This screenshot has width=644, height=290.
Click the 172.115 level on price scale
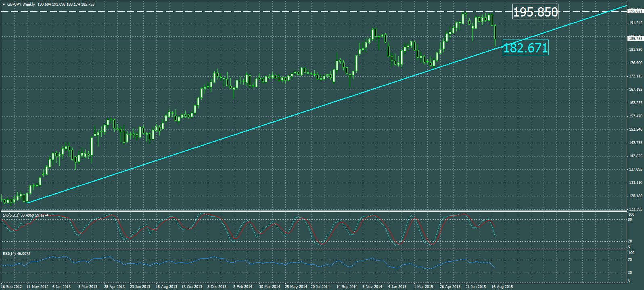click(x=636, y=76)
